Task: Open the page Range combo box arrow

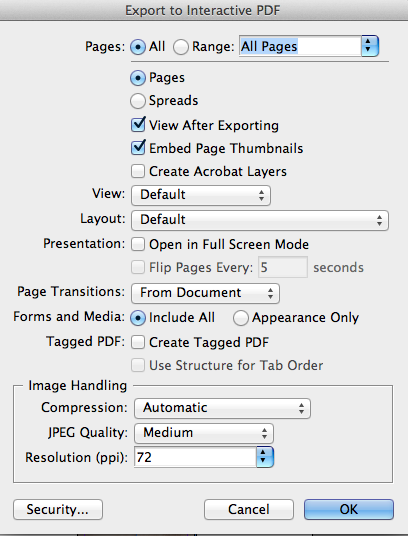Action: click(x=370, y=46)
